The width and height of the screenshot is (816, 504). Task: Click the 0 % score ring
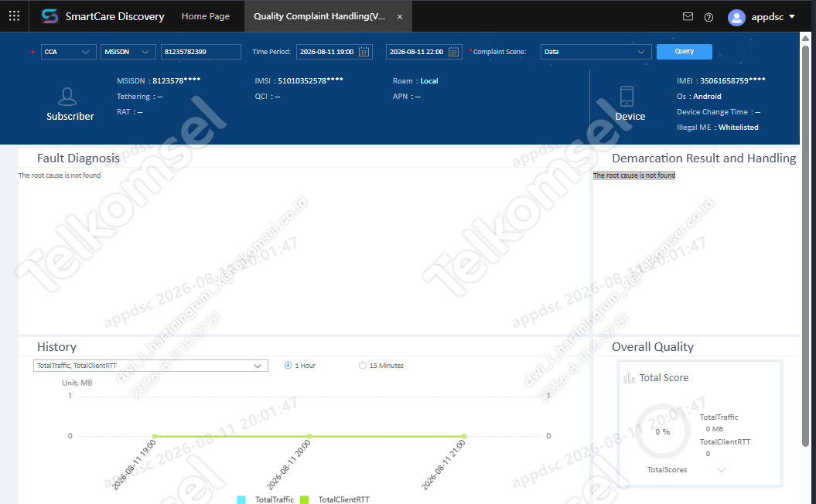coord(663,431)
